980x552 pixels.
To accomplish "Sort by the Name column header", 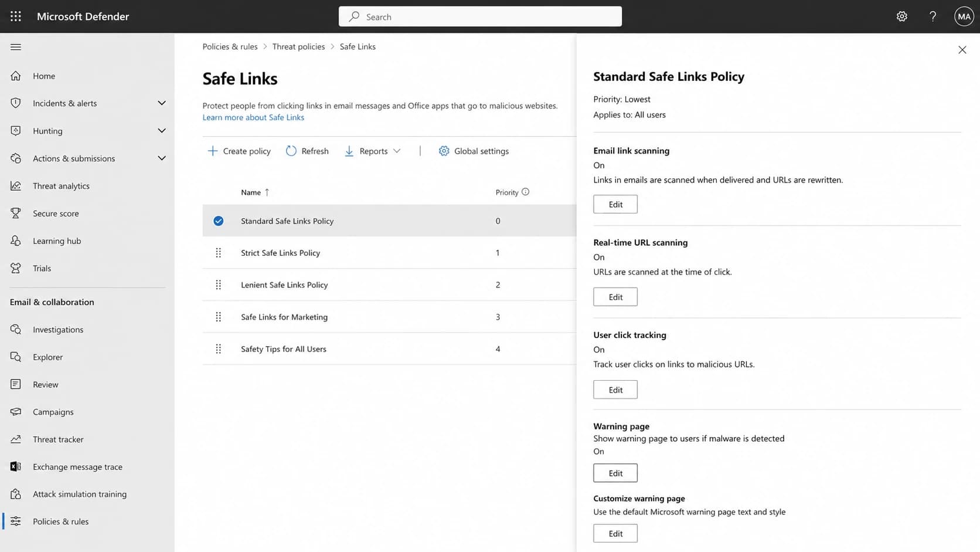I will (255, 192).
